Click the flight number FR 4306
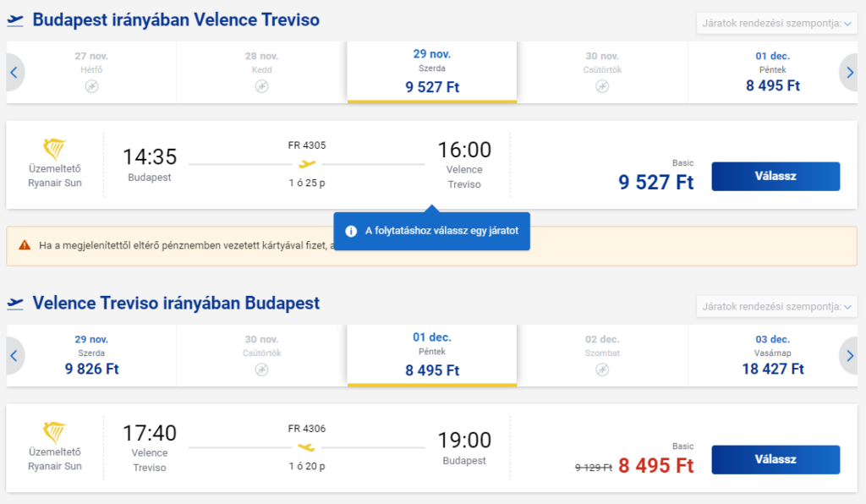866x504 pixels. point(307,429)
